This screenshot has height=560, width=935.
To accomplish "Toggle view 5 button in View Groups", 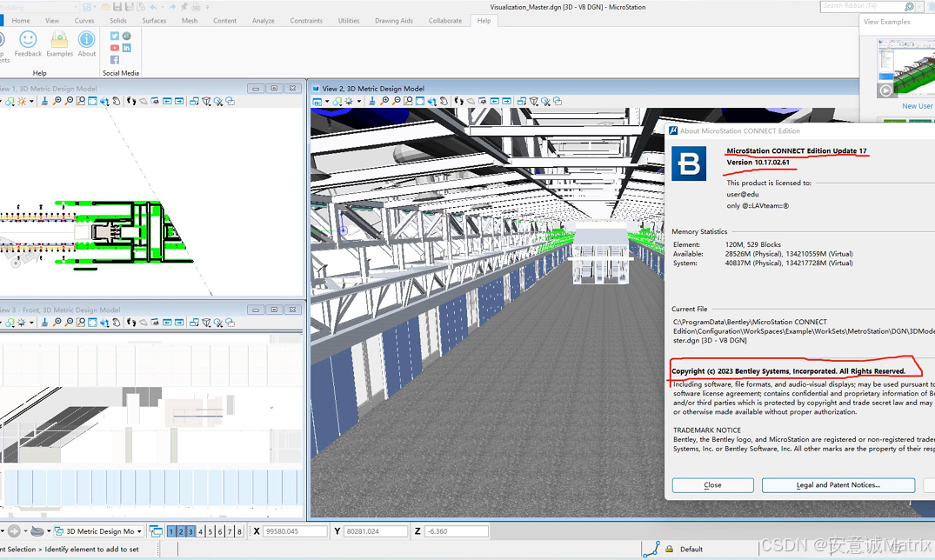I will tap(210, 531).
